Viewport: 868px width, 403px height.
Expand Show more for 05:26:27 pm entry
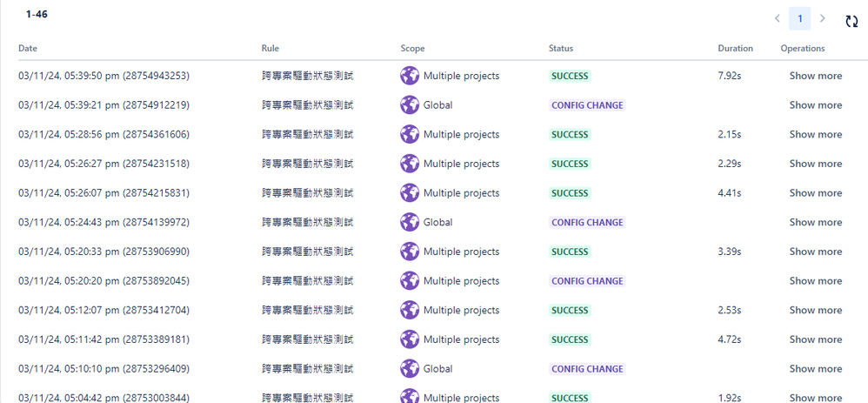[816, 165]
